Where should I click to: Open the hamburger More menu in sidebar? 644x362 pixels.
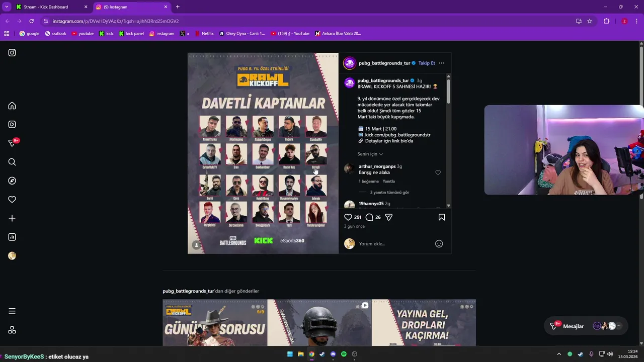(12, 311)
